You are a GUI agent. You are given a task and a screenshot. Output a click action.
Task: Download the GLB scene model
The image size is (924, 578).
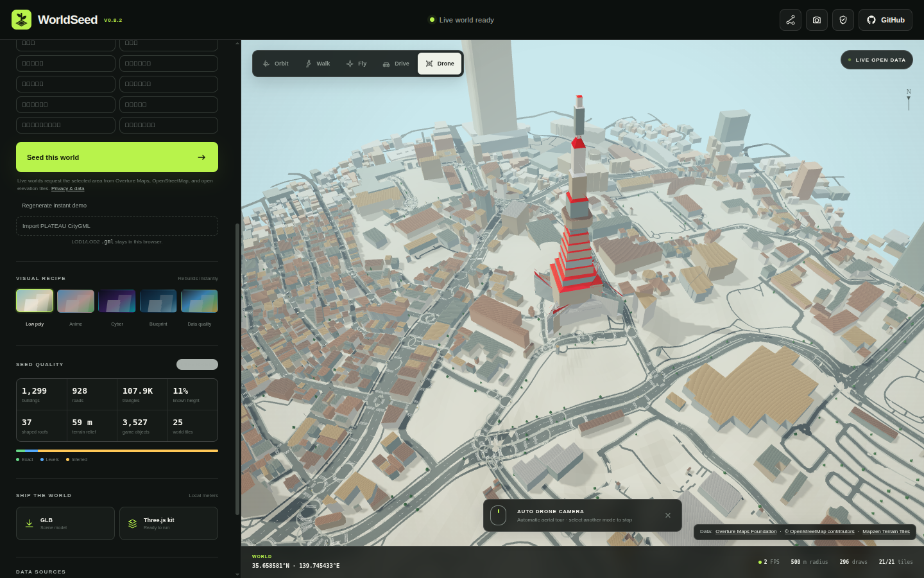point(65,523)
